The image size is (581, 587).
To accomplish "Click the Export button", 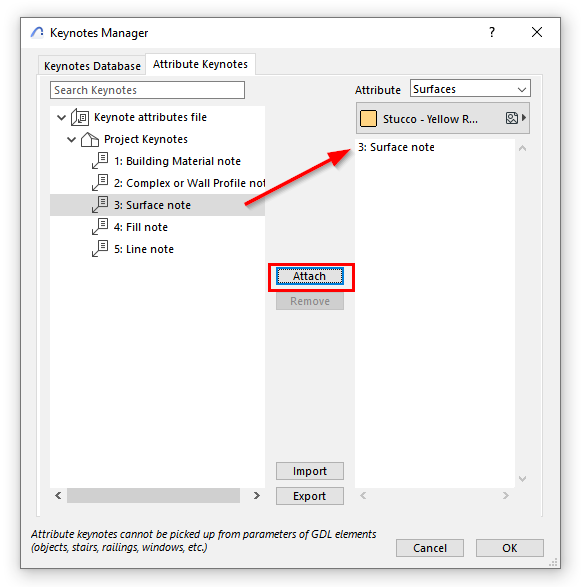I will click(x=310, y=496).
